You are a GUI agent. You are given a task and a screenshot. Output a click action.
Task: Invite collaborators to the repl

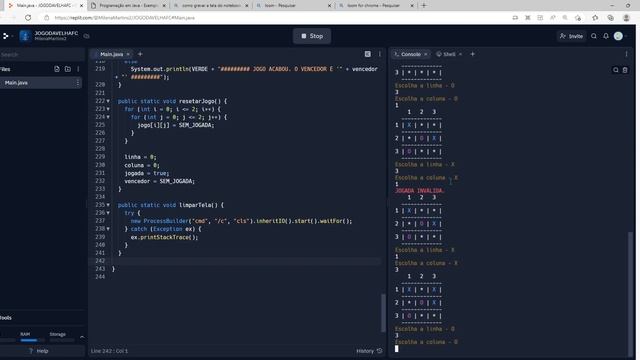(x=571, y=36)
